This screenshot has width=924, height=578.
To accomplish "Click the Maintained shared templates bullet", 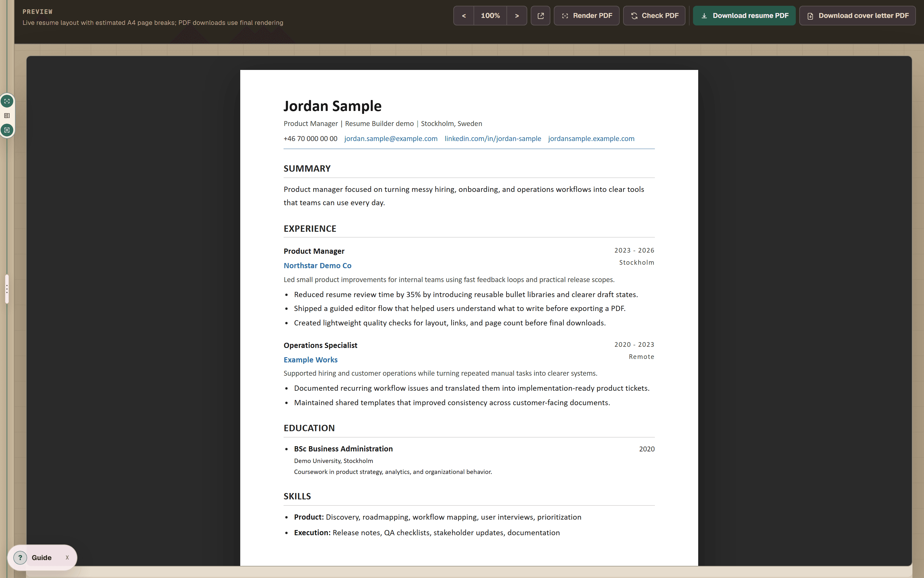I will (452, 403).
